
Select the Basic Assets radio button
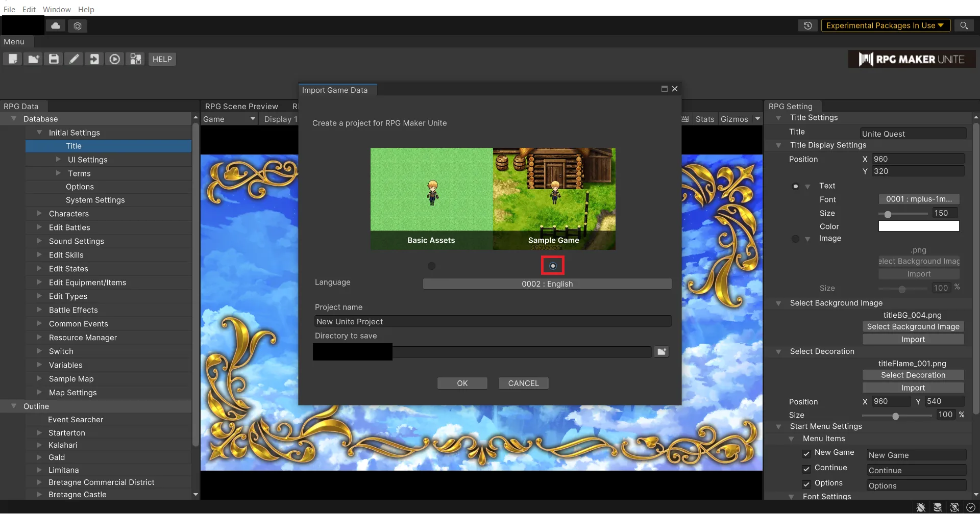(431, 266)
